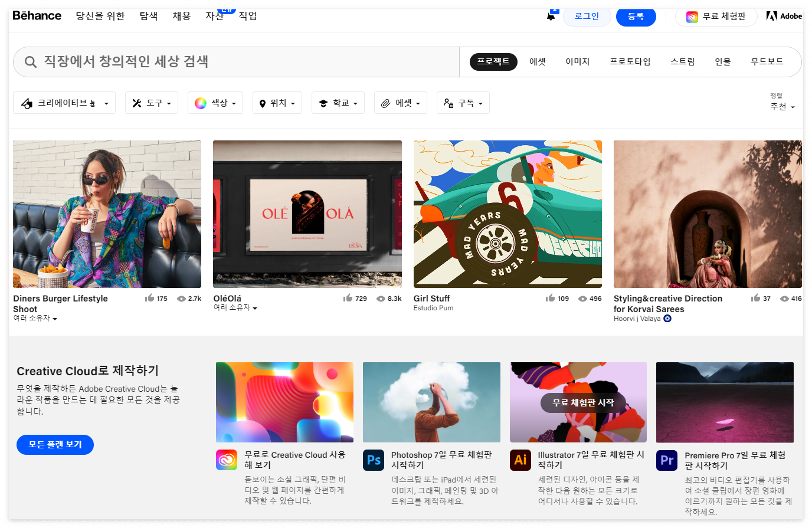Image resolution: width=812 pixels, height=528 pixels.
Task: Open the Girl Stuff project thumbnail
Action: click(x=508, y=214)
